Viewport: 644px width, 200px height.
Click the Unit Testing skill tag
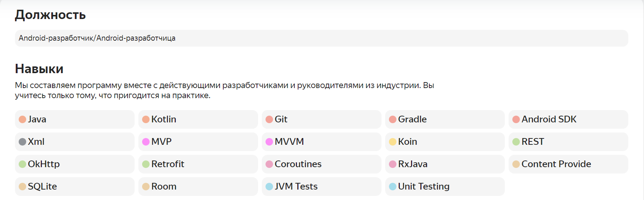pyautogui.click(x=445, y=187)
